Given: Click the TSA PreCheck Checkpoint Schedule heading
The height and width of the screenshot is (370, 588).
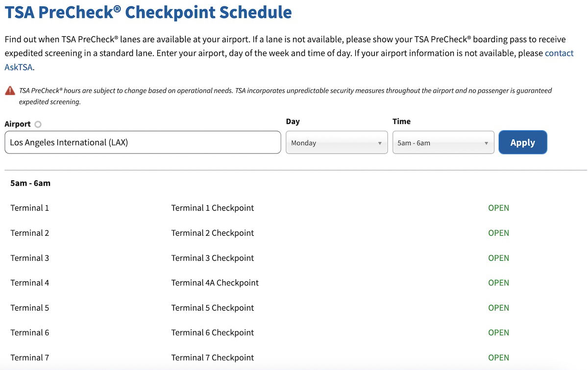Looking at the screenshot, I should [x=148, y=12].
